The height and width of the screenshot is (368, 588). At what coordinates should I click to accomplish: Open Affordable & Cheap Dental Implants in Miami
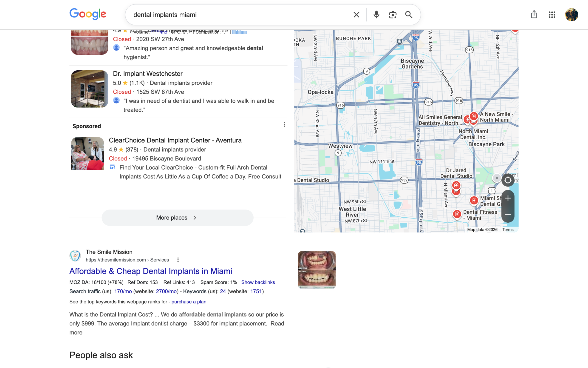coord(151,271)
